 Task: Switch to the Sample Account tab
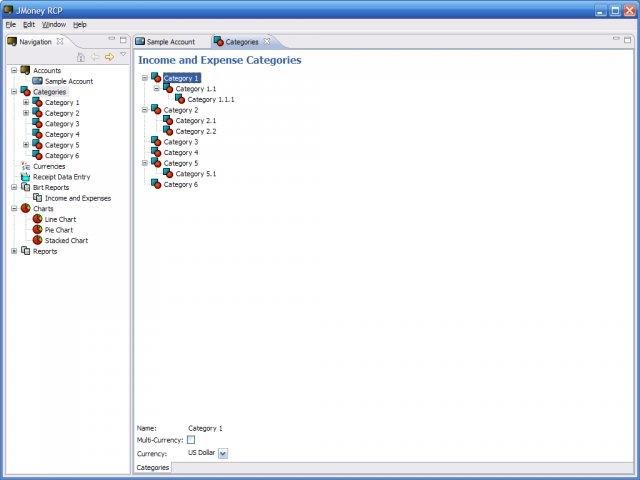165,42
